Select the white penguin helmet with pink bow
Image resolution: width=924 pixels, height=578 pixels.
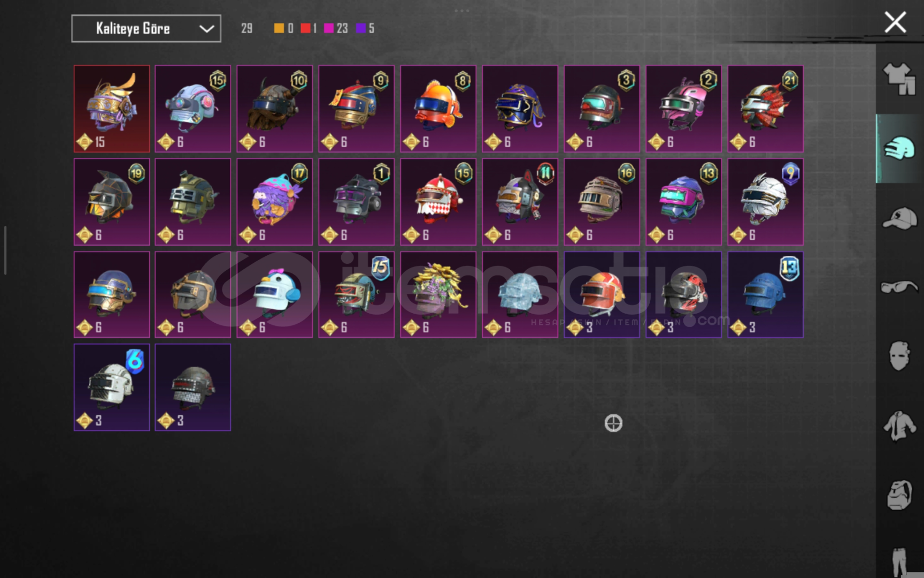[x=275, y=294]
